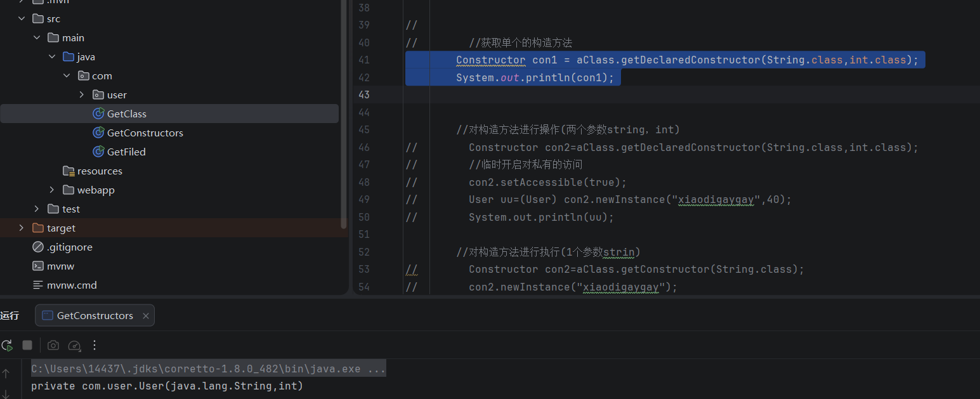980x399 pixels.
Task: Click con2.setAccessible(true) on line 48
Action: pos(547,183)
